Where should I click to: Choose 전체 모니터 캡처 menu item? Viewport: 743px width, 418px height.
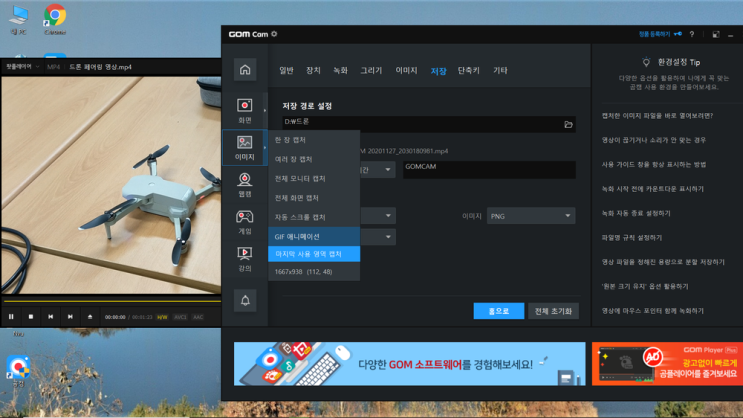click(x=314, y=179)
